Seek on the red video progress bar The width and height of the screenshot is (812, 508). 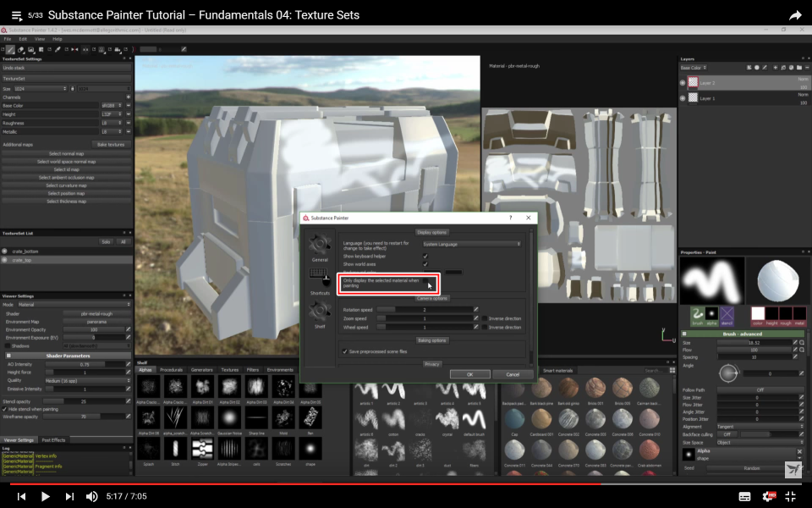pos(406,483)
